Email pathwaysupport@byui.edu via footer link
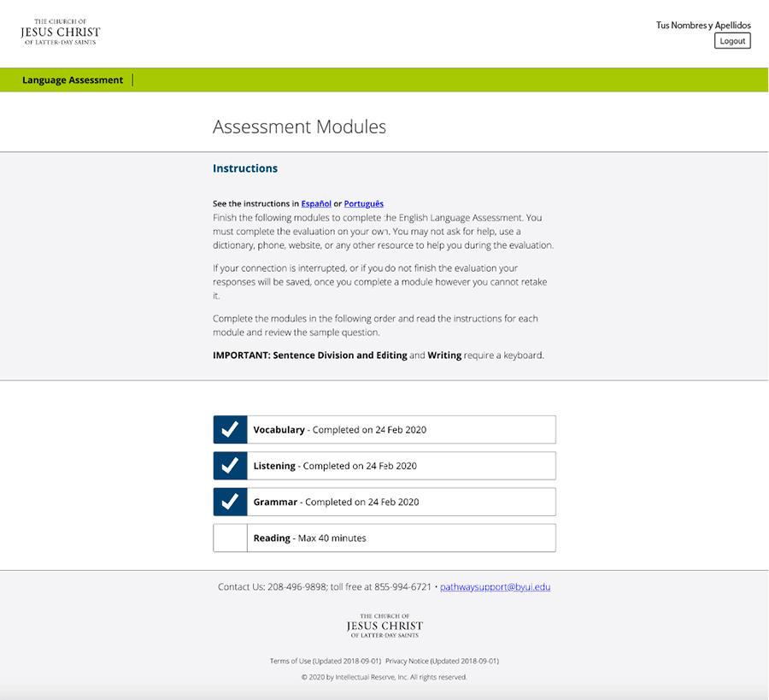The width and height of the screenshot is (769, 700). tap(494, 587)
